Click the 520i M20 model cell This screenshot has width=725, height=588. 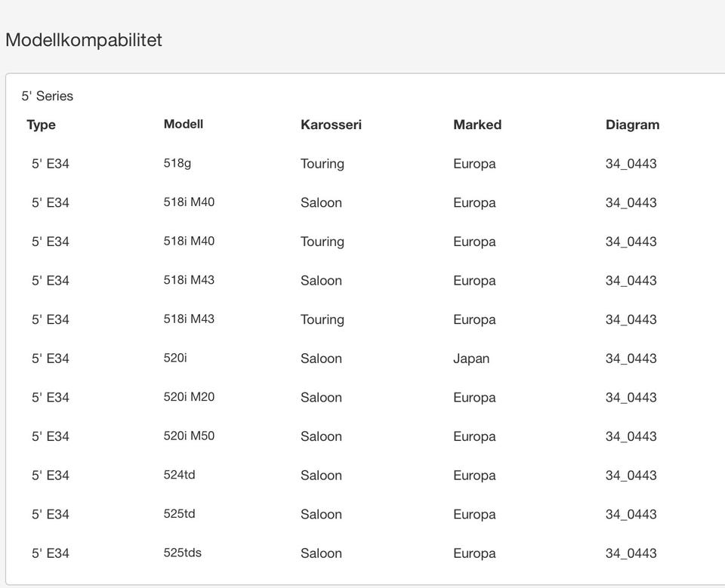tap(189, 398)
